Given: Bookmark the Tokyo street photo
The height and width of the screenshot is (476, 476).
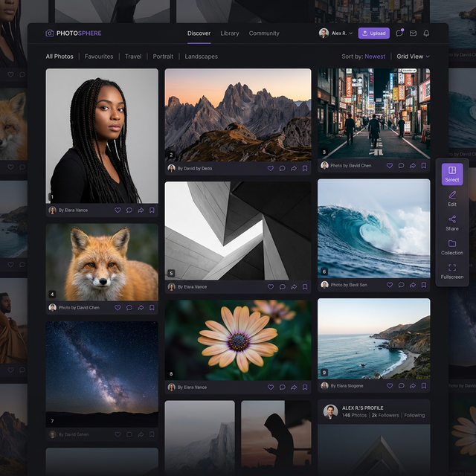Looking at the screenshot, I should tap(424, 165).
